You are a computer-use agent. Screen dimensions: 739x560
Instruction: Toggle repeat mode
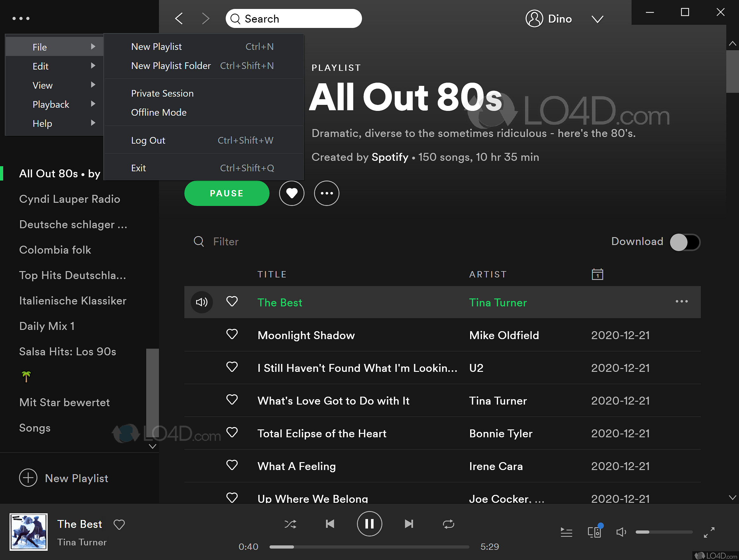click(x=449, y=523)
